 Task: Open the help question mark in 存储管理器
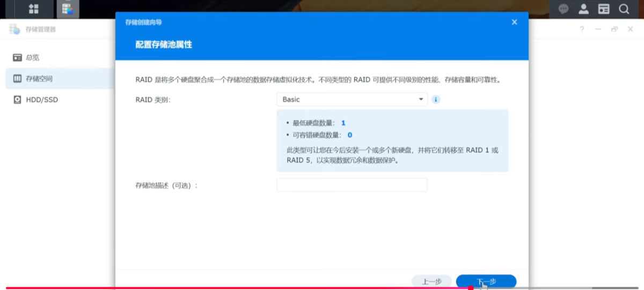coord(582,29)
